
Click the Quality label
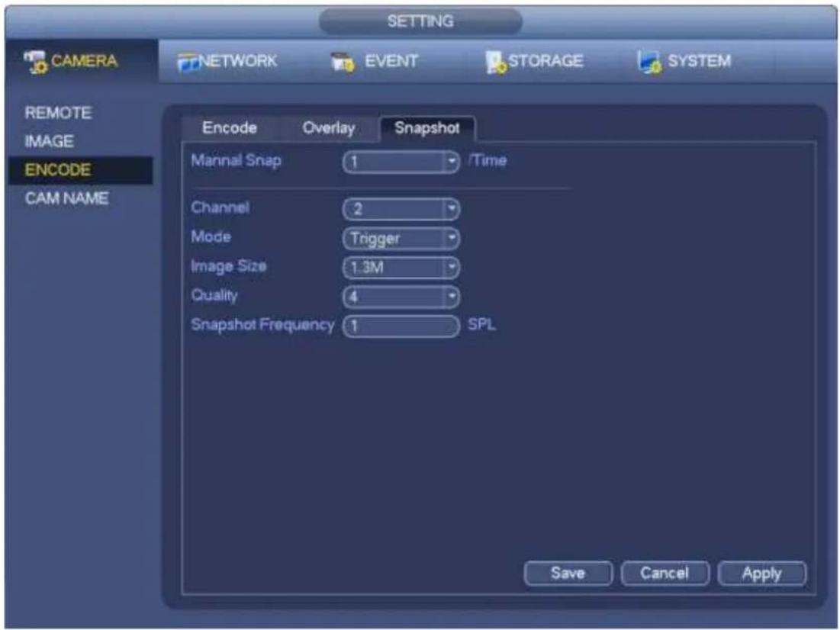pyautogui.click(x=214, y=295)
